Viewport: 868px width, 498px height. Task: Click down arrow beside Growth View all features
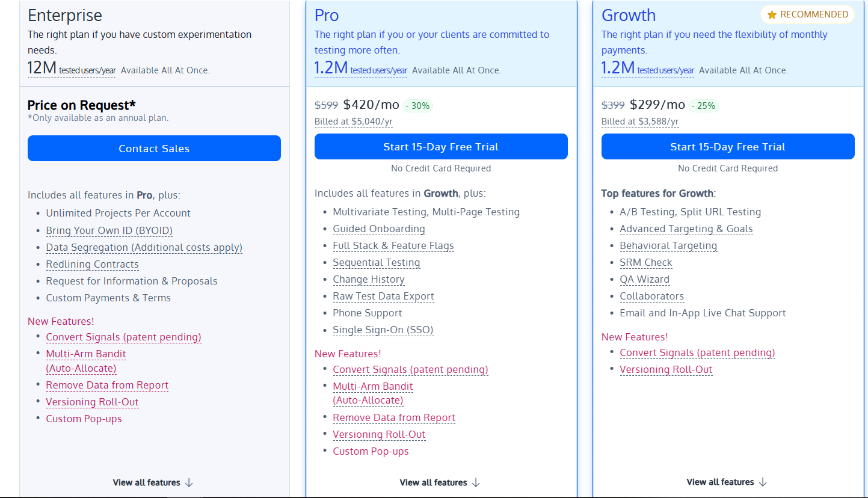763,482
